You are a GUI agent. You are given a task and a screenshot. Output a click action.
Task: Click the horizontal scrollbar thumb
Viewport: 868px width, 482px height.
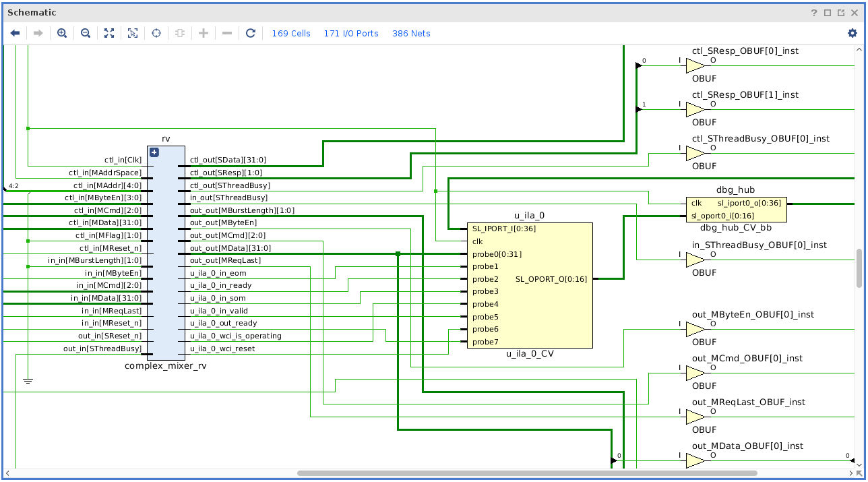point(527,473)
